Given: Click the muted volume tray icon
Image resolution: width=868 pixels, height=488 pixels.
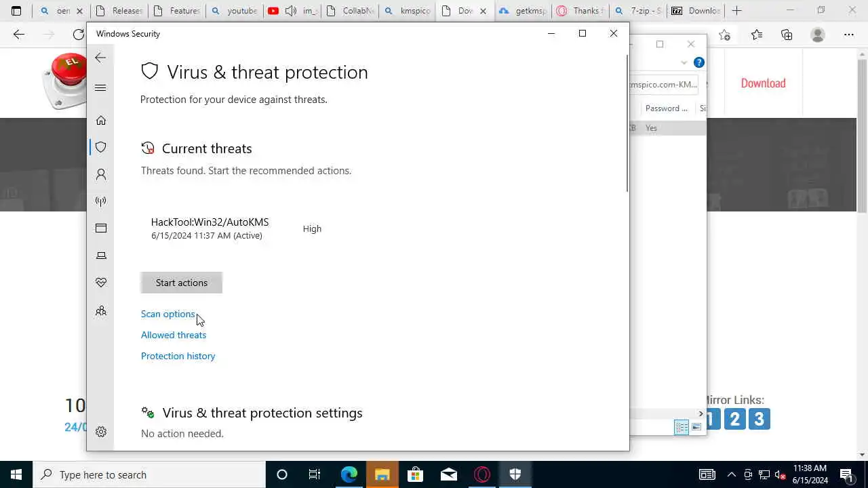Looking at the screenshot, I should 781,474.
